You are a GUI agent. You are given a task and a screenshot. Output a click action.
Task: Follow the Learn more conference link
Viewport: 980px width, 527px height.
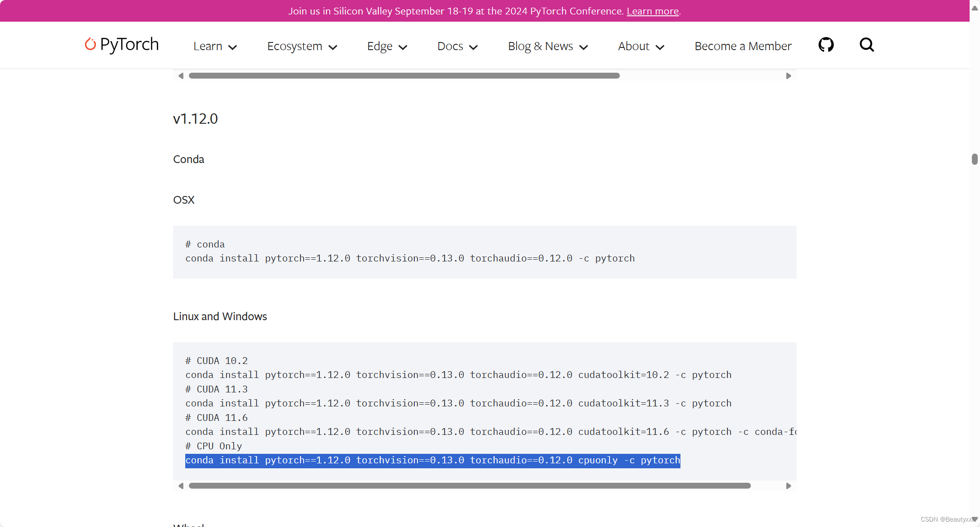(x=652, y=11)
